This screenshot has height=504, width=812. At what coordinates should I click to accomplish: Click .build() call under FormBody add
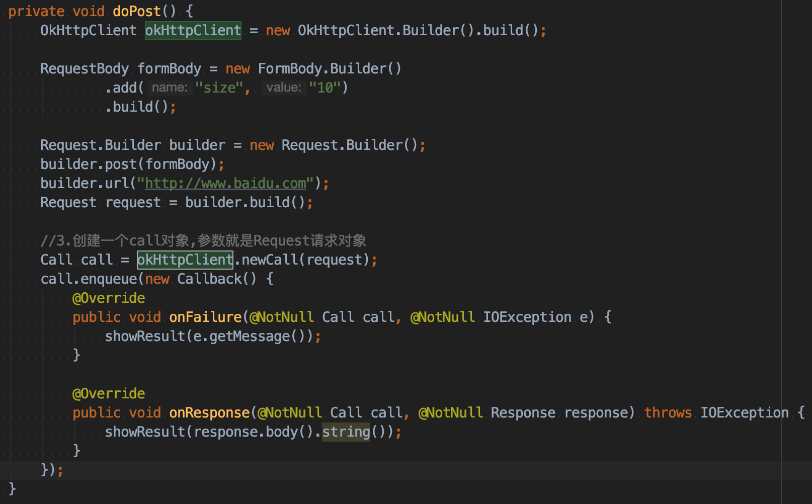coord(137,107)
